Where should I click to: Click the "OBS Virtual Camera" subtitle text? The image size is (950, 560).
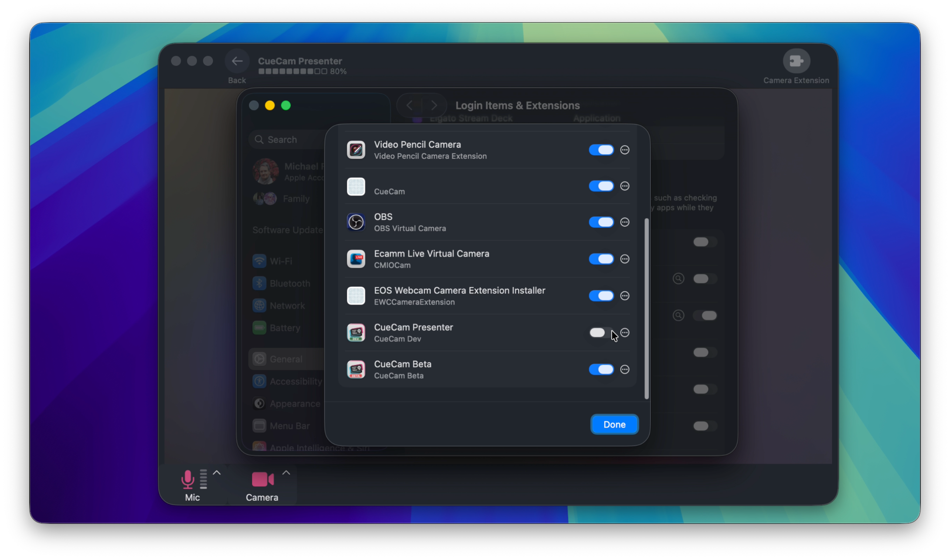(410, 229)
